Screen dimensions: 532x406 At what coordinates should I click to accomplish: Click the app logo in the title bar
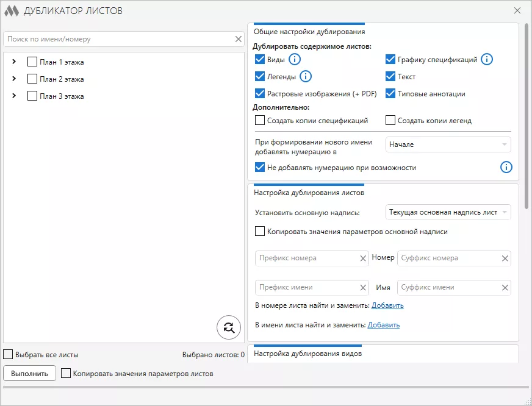tap(12, 10)
